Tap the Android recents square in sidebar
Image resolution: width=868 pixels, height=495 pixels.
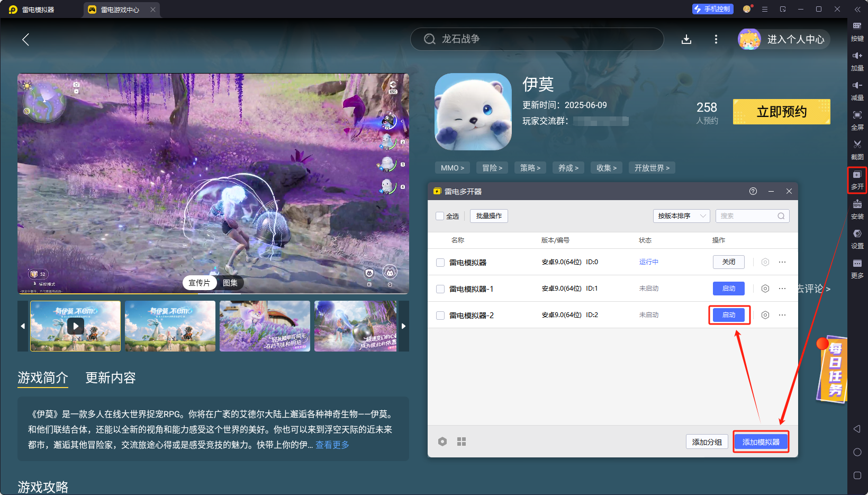click(x=857, y=475)
